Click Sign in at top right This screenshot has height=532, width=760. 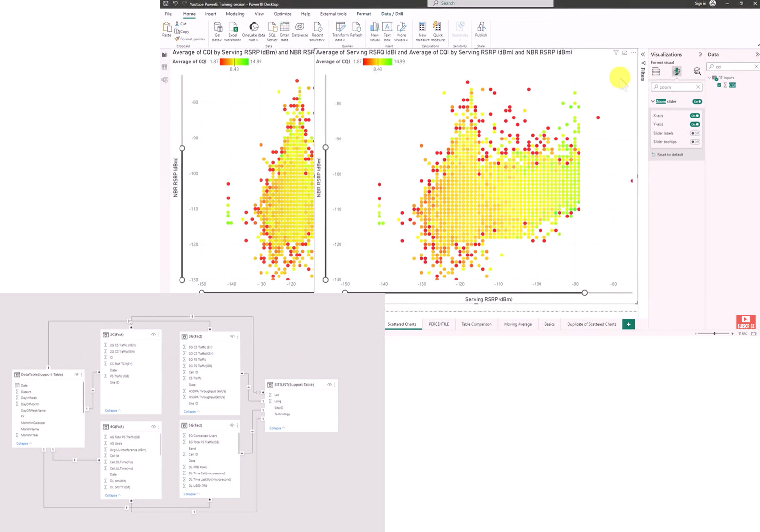click(x=700, y=3)
